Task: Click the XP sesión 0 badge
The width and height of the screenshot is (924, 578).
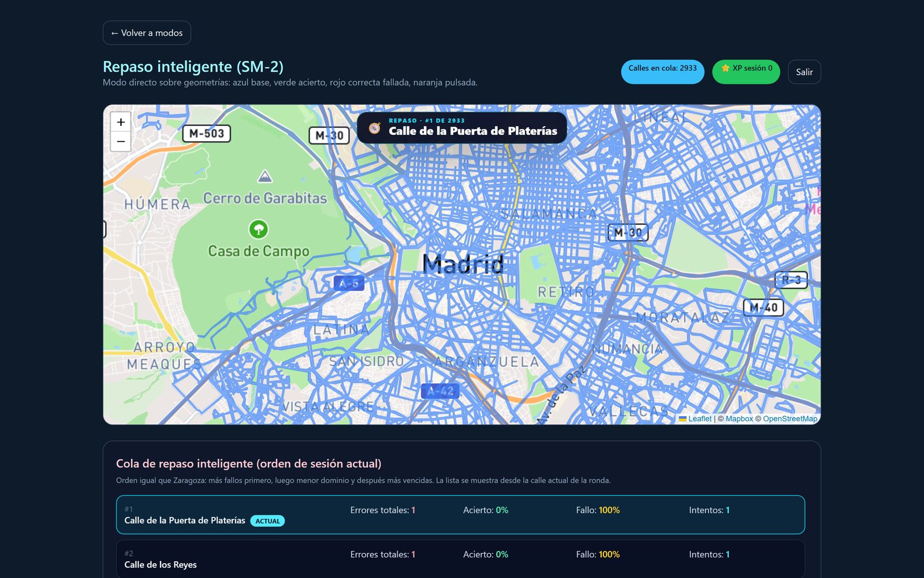Action: pos(746,72)
